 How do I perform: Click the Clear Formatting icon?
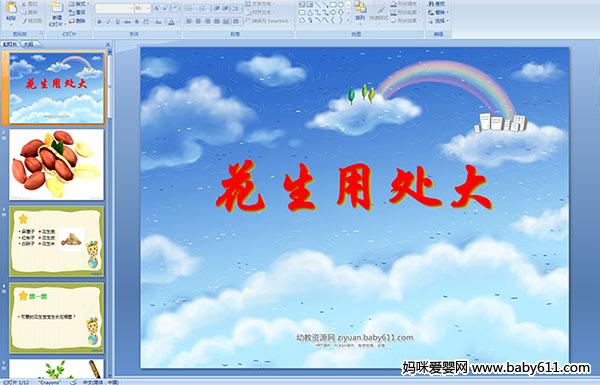click(x=176, y=8)
